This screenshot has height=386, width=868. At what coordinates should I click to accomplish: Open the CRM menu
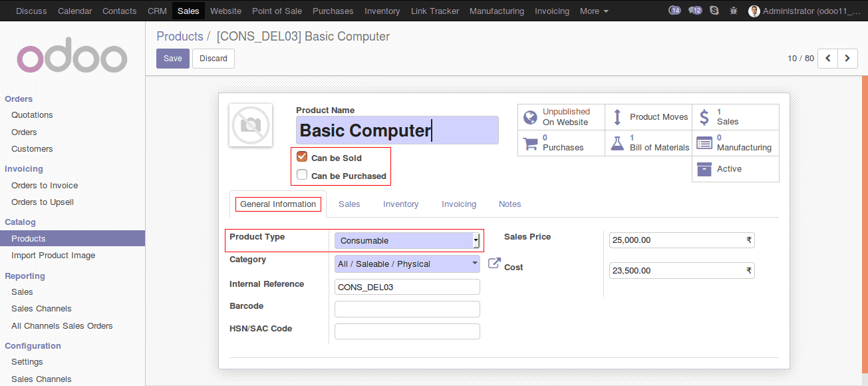[x=157, y=11]
